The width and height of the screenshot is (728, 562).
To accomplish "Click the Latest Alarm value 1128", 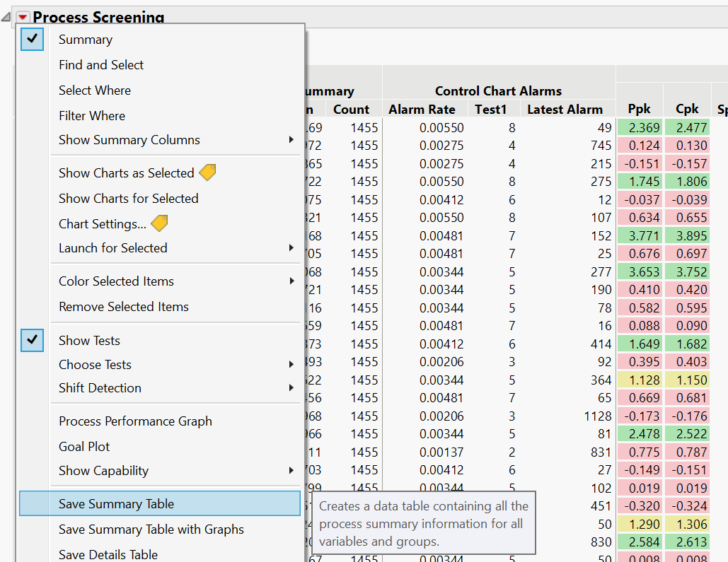I will point(593,416).
